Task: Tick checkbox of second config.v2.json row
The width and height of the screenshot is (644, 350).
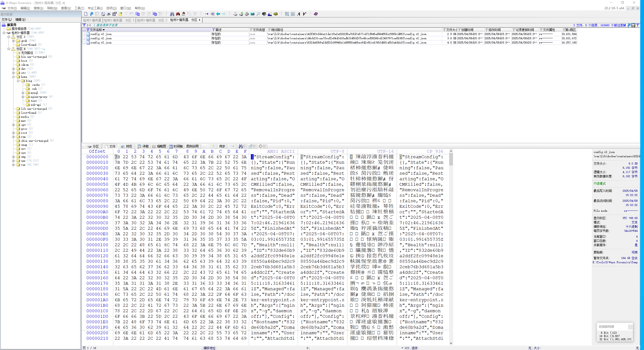Action: (x=84, y=38)
